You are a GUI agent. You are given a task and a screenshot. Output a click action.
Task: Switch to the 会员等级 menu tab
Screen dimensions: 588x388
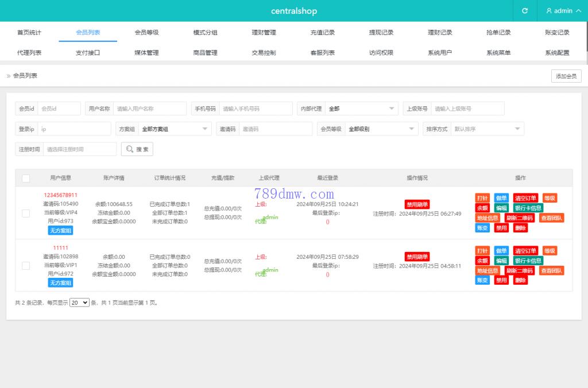(146, 33)
